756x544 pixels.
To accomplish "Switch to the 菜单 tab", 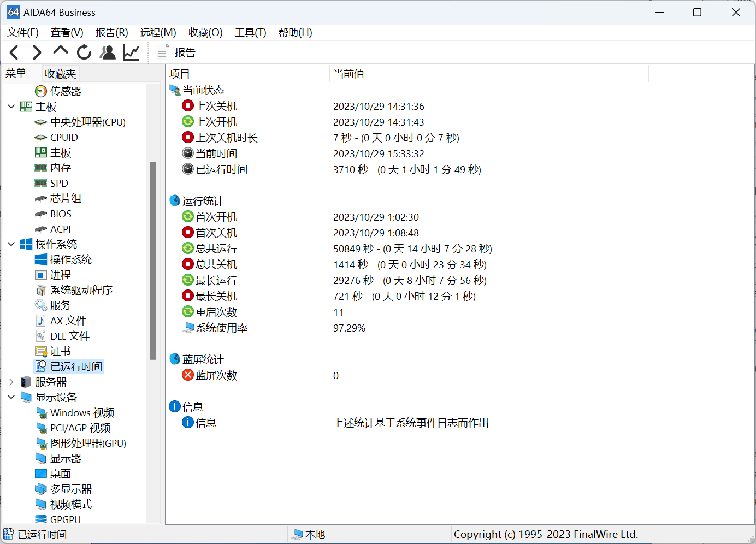I will 16,73.
